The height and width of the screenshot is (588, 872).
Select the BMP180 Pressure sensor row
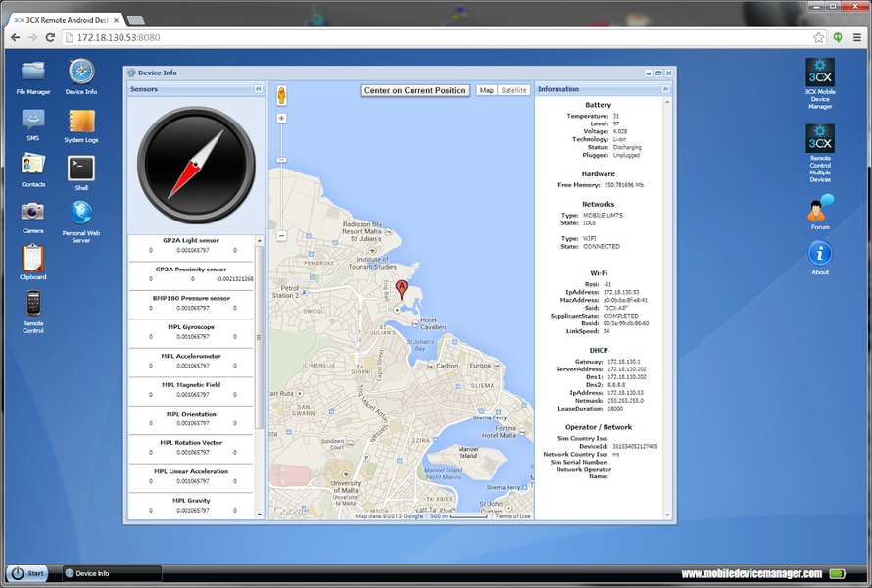pyautogui.click(x=191, y=303)
